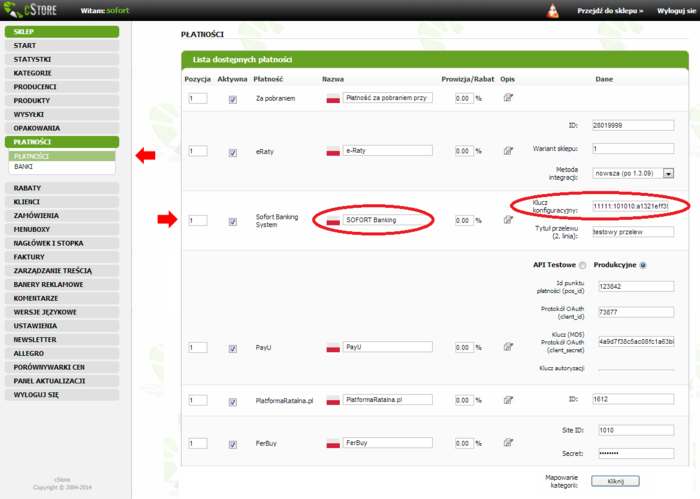
Task: Click Polish flag in FerBuy row
Action: (333, 443)
